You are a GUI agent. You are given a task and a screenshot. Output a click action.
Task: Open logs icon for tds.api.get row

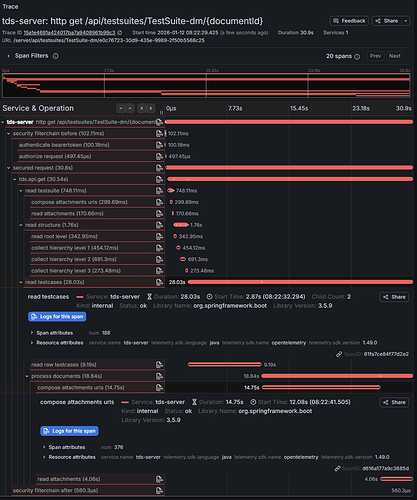tap(159, 179)
